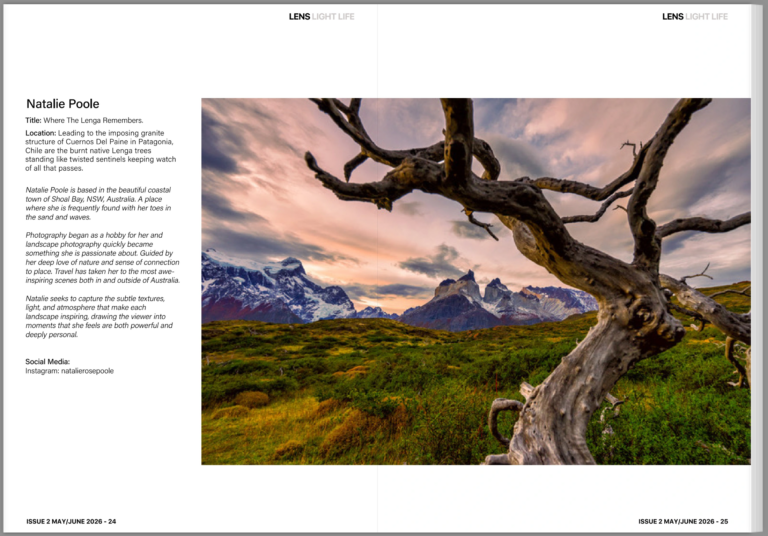Click the 'ISSUE 2 MAY/JUNE 2026 - 25' footer

click(x=683, y=521)
